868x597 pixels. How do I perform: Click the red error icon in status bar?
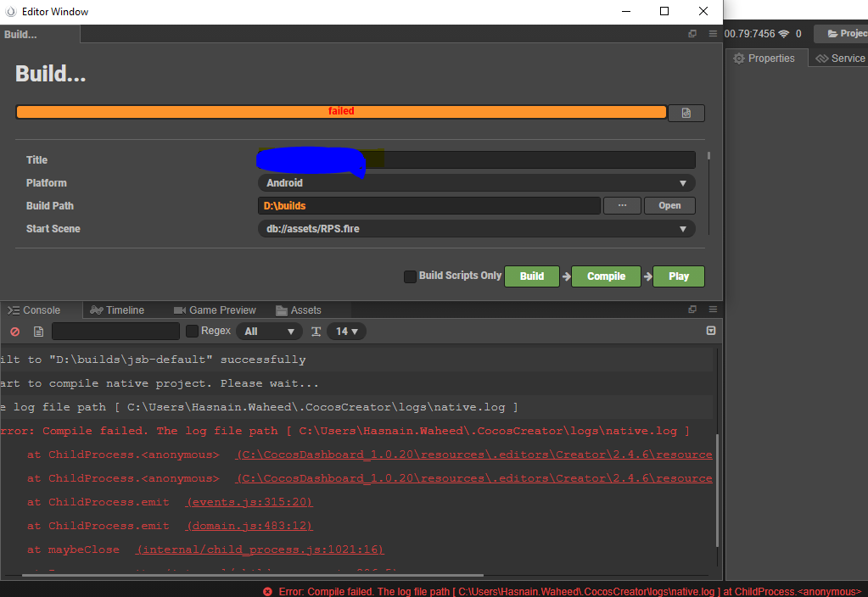pyautogui.click(x=267, y=591)
